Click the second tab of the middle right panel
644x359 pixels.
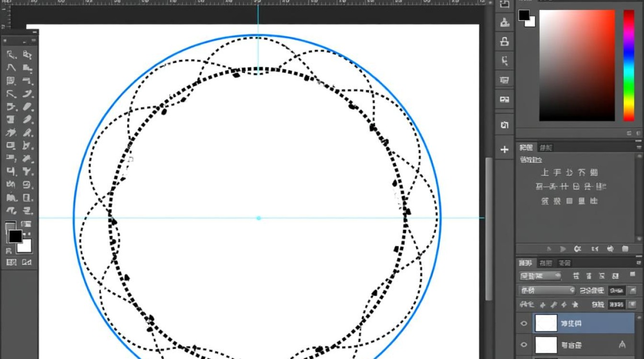pyautogui.click(x=546, y=147)
